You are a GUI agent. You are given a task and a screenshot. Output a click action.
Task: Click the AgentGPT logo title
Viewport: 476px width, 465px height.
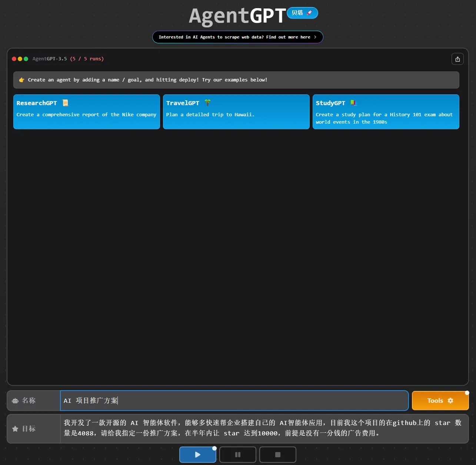(237, 16)
